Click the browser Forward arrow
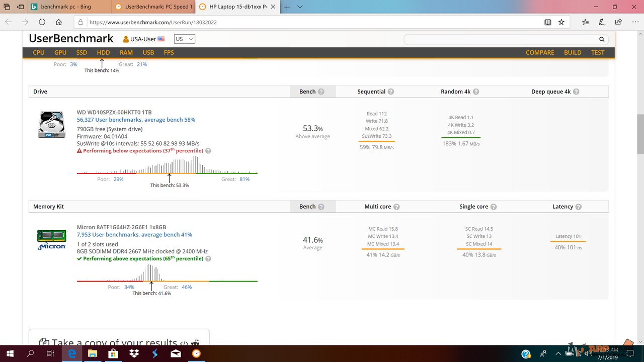This screenshot has width=644, height=362. click(25, 22)
